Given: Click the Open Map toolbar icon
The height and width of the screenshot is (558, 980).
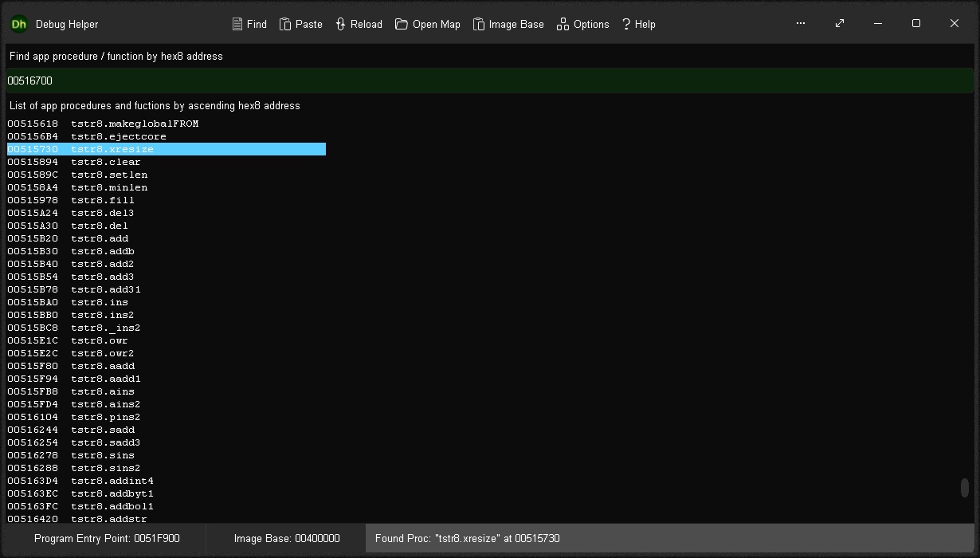Looking at the screenshot, I should 427,24.
